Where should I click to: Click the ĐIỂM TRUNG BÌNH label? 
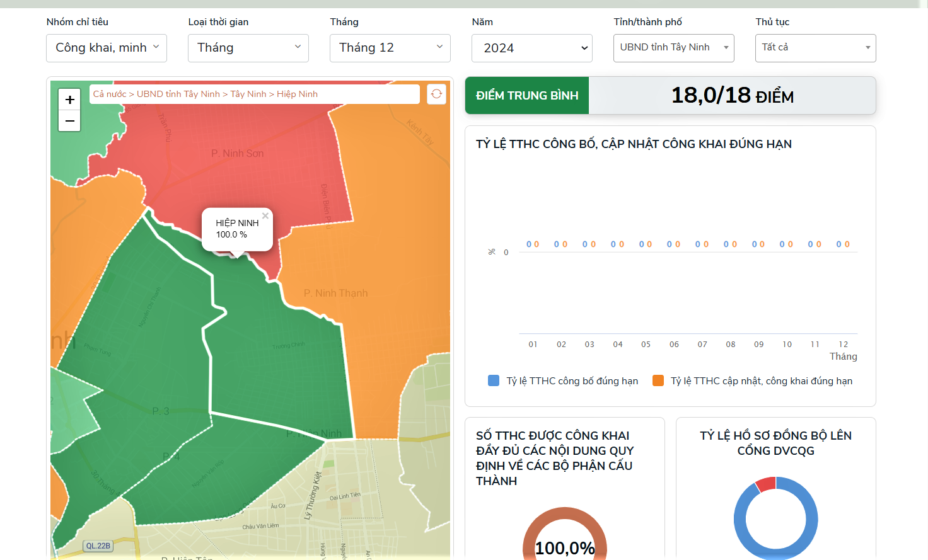click(x=527, y=96)
